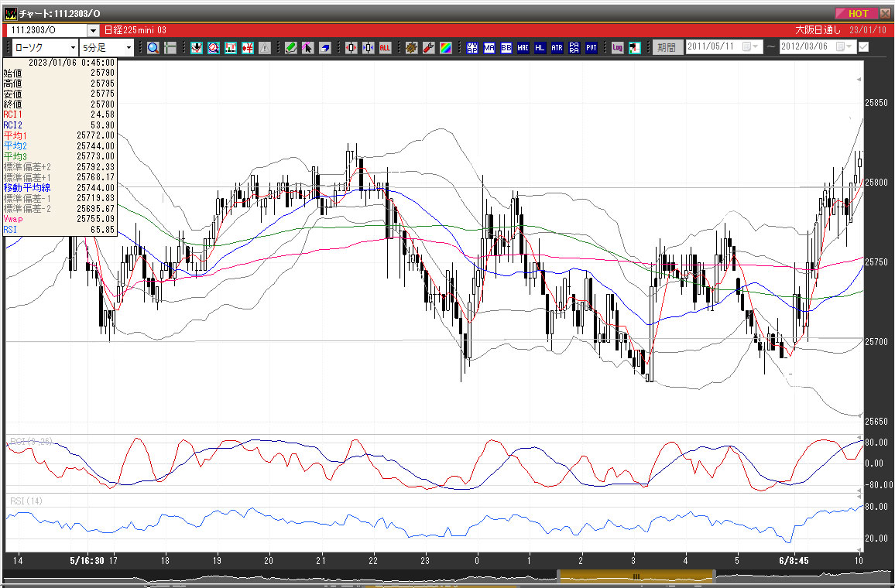Image resolution: width=895 pixels, height=588 pixels.
Task: Toggle the PVT pivot indicator
Action: [592, 48]
